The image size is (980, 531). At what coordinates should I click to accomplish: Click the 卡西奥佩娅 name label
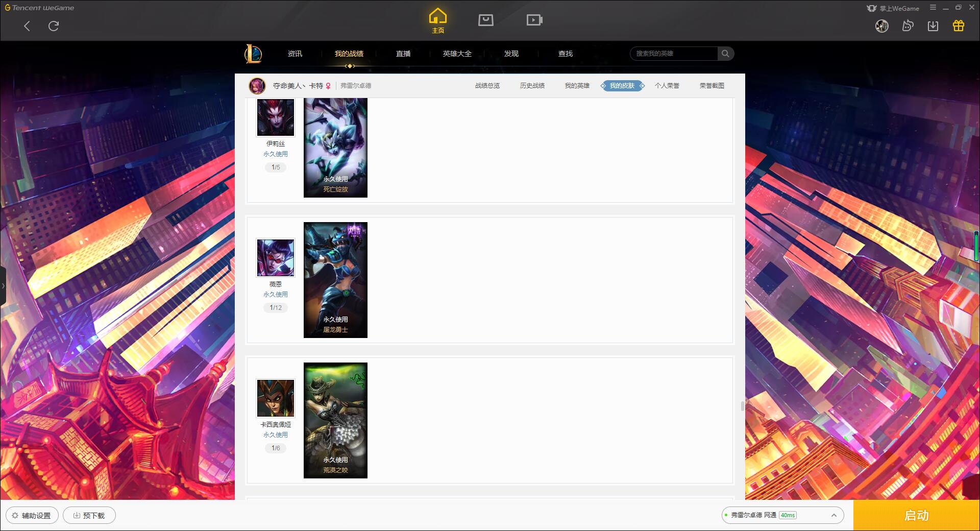coord(276,425)
